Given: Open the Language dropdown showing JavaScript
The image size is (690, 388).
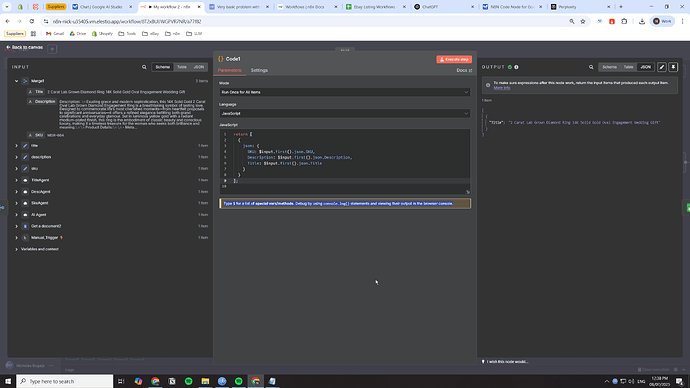Looking at the screenshot, I should pyautogui.click(x=345, y=113).
